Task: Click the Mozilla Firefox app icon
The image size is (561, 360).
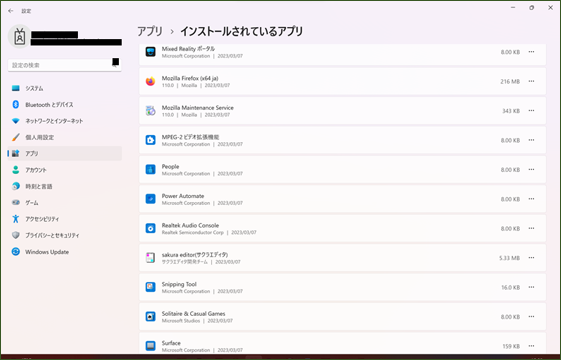Action: coord(151,81)
